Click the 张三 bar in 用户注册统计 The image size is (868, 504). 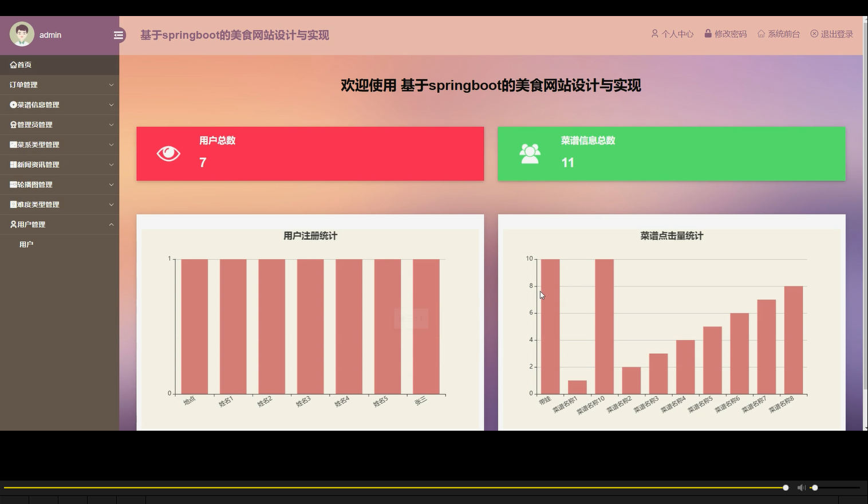point(426,326)
